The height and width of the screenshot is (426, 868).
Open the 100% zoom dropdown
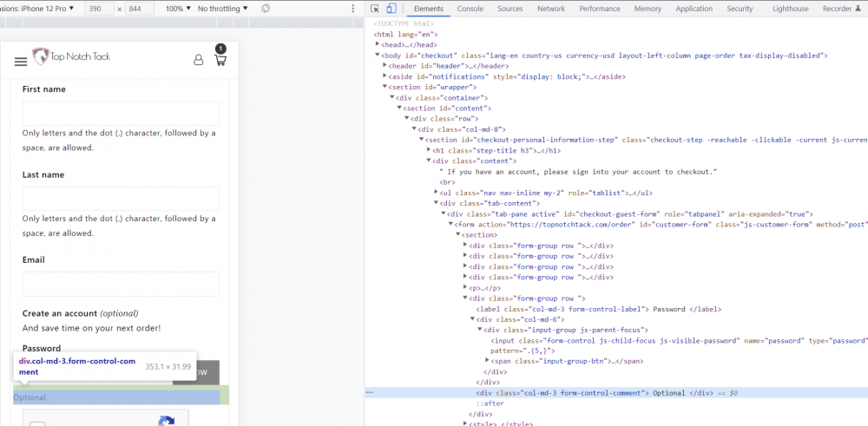(x=178, y=9)
